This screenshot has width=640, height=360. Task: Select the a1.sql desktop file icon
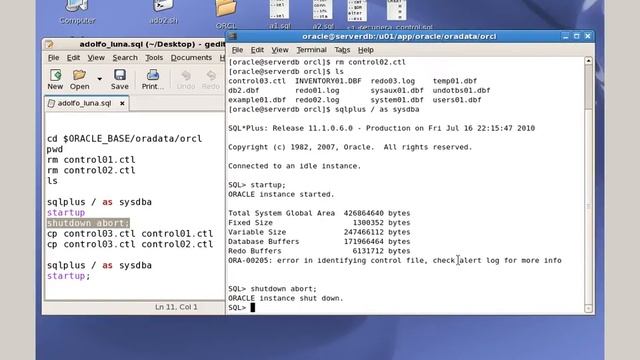[280, 14]
